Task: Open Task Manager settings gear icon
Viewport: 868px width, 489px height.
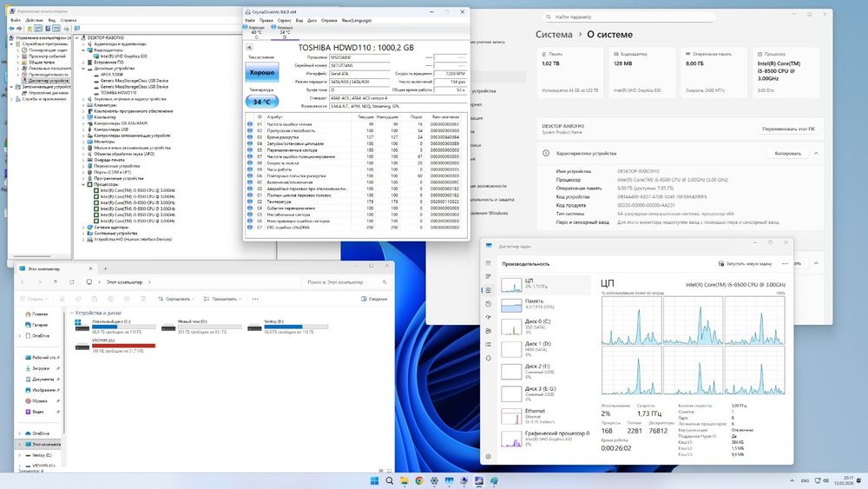Action: coord(488,456)
